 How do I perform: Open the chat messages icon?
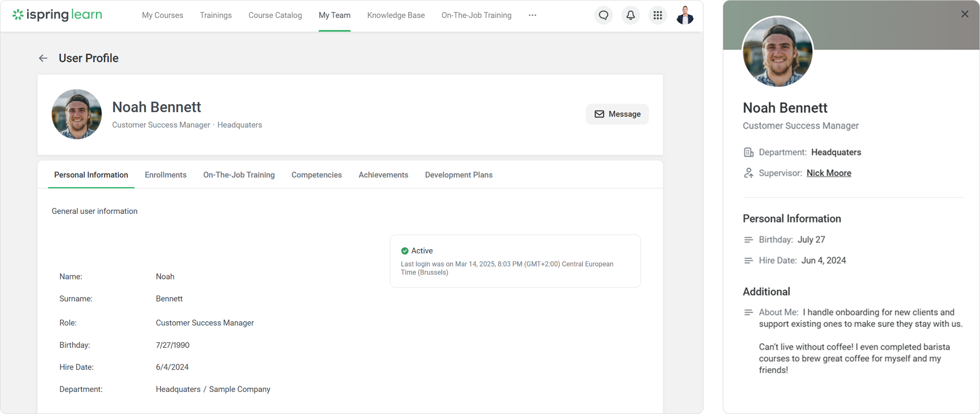click(x=603, y=15)
